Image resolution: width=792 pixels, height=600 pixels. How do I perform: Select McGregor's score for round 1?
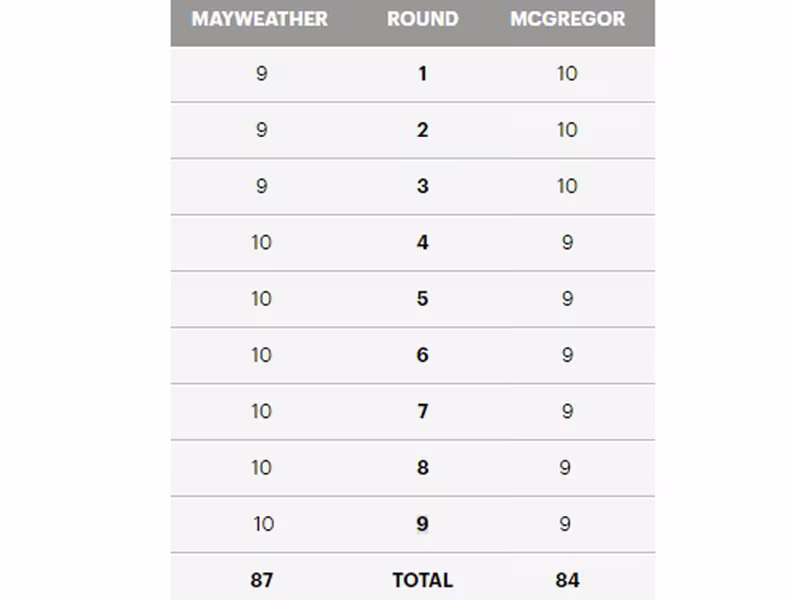tap(567, 74)
